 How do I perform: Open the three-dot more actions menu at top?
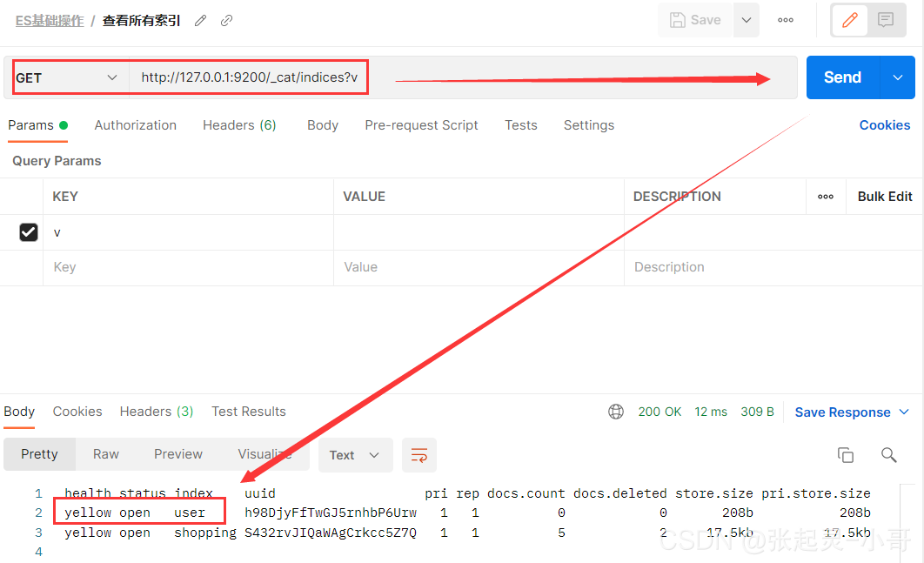[786, 20]
